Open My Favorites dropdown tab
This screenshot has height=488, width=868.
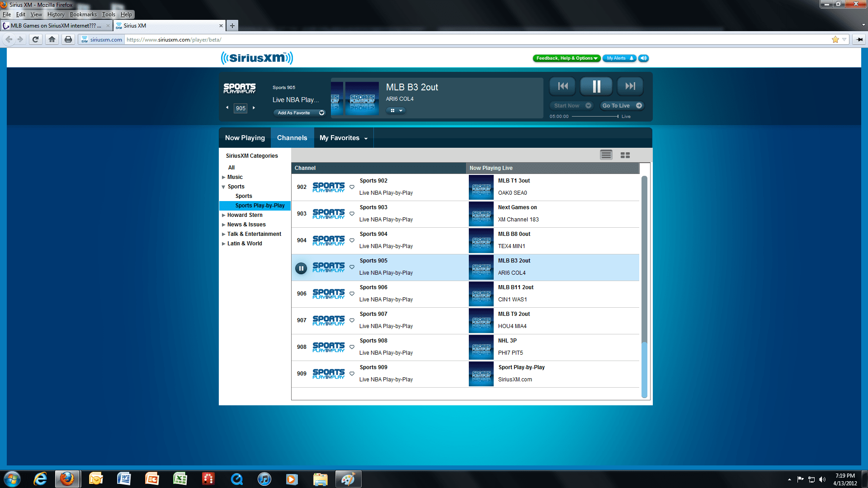click(344, 138)
